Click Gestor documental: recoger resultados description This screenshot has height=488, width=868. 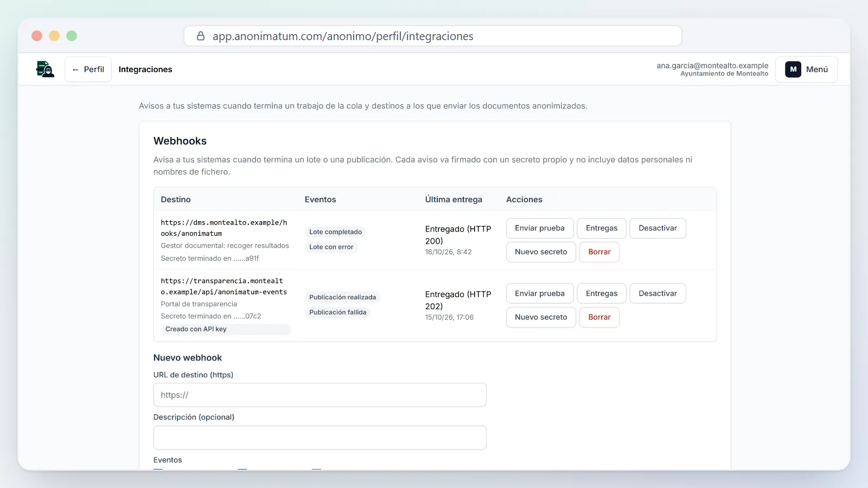pyautogui.click(x=225, y=246)
